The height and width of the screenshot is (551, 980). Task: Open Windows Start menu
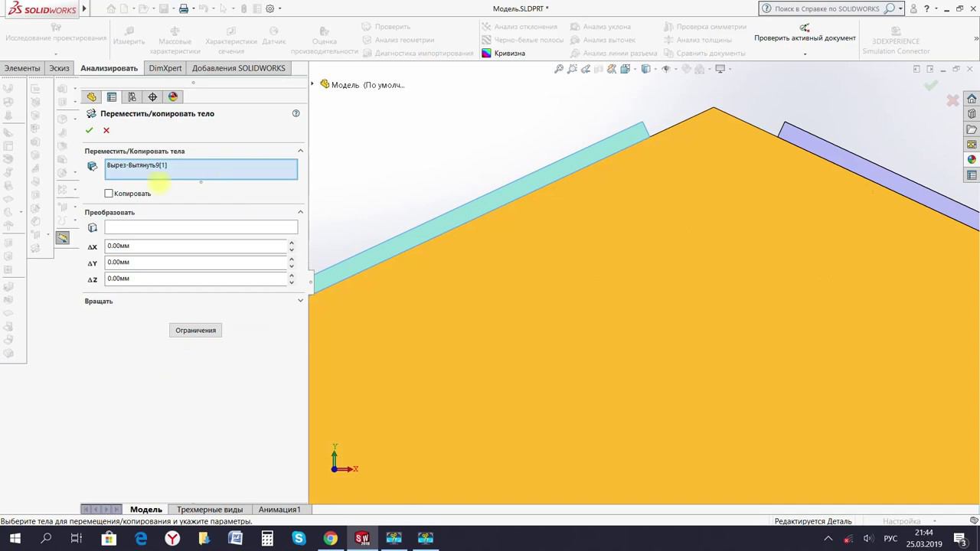point(15,539)
